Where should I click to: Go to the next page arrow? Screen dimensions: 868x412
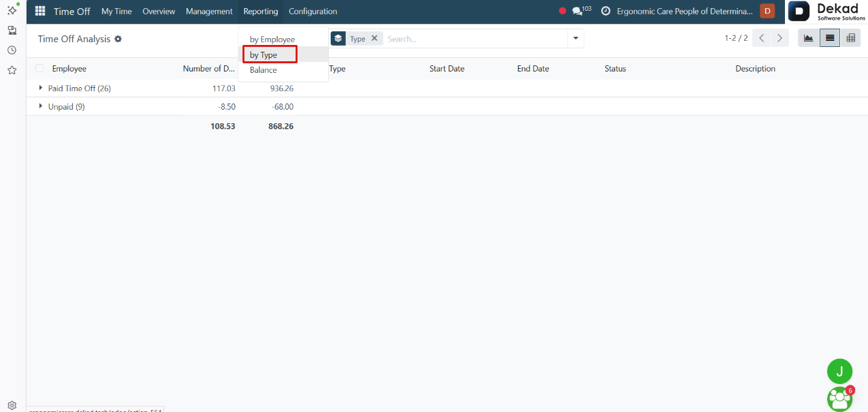[x=780, y=38]
